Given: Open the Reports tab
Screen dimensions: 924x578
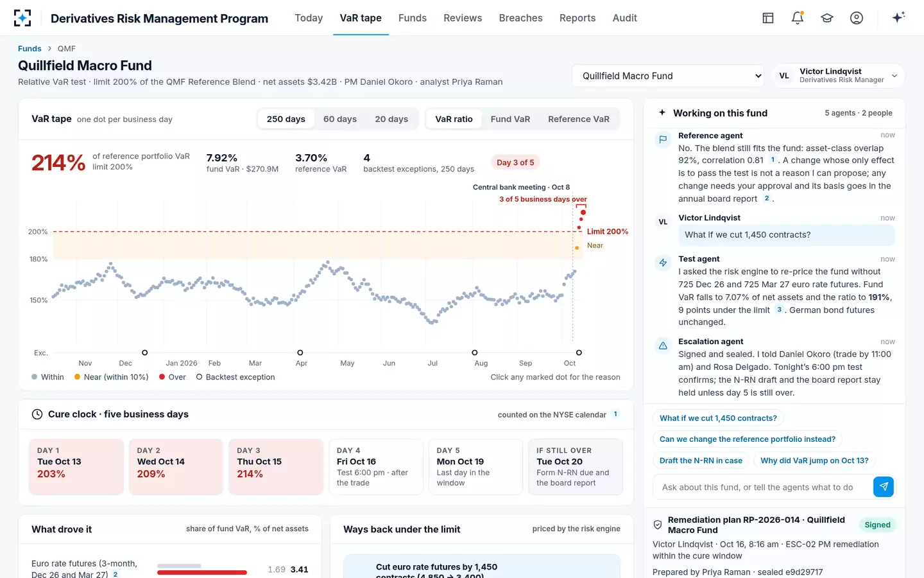Looking at the screenshot, I should (577, 18).
